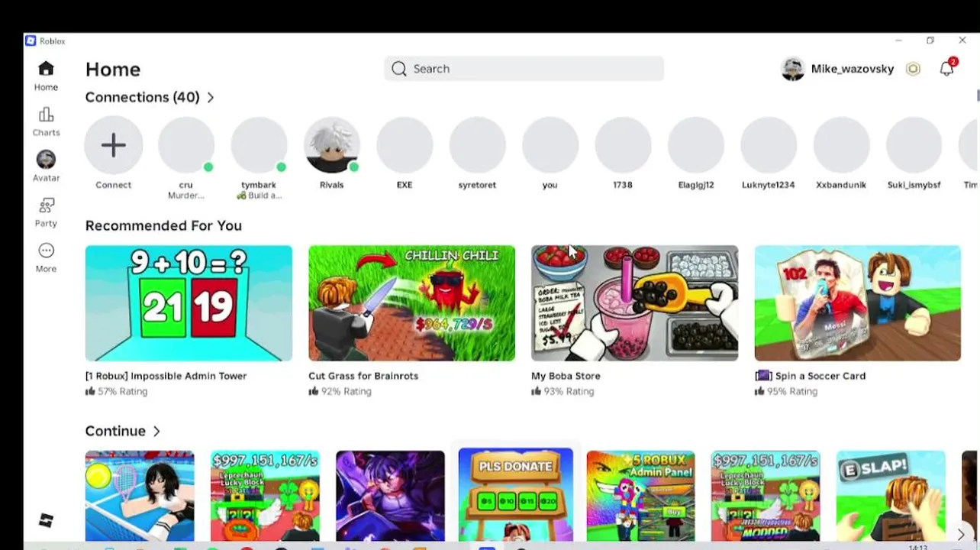
Task: Open the Leprechaun Lucky Block MODDED tile
Action: (766, 496)
